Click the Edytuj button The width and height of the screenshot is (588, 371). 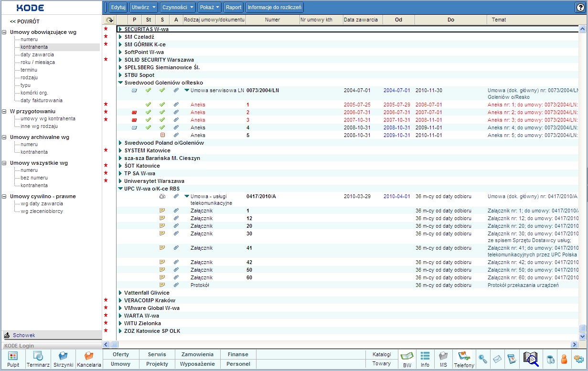coord(118,7)
